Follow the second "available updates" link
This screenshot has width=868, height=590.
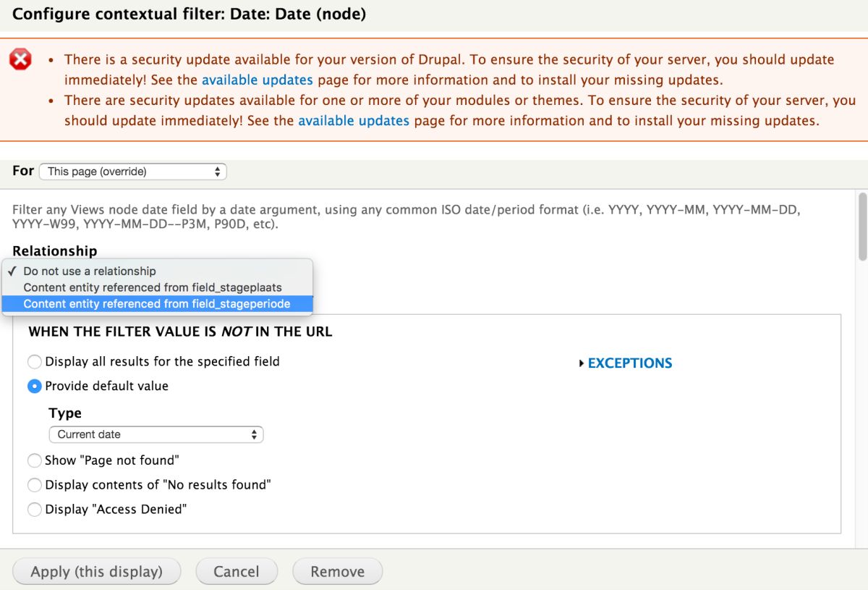coord(353,121)
